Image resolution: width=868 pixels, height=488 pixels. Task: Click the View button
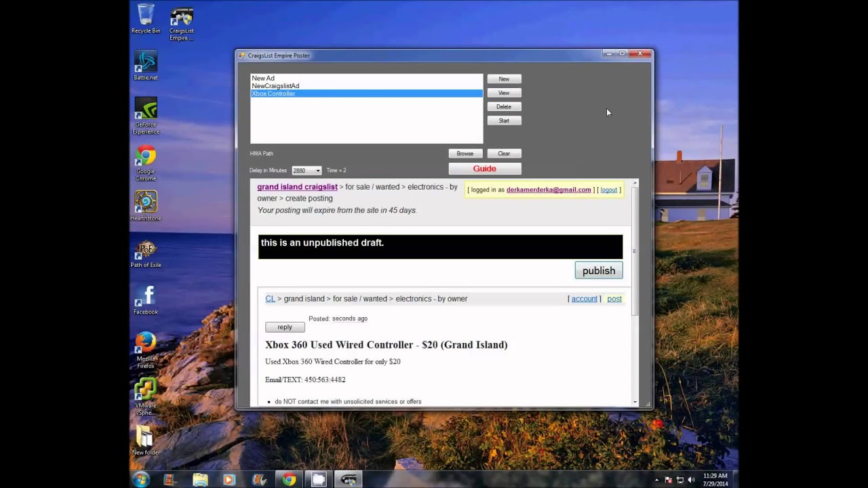point(504,93)
